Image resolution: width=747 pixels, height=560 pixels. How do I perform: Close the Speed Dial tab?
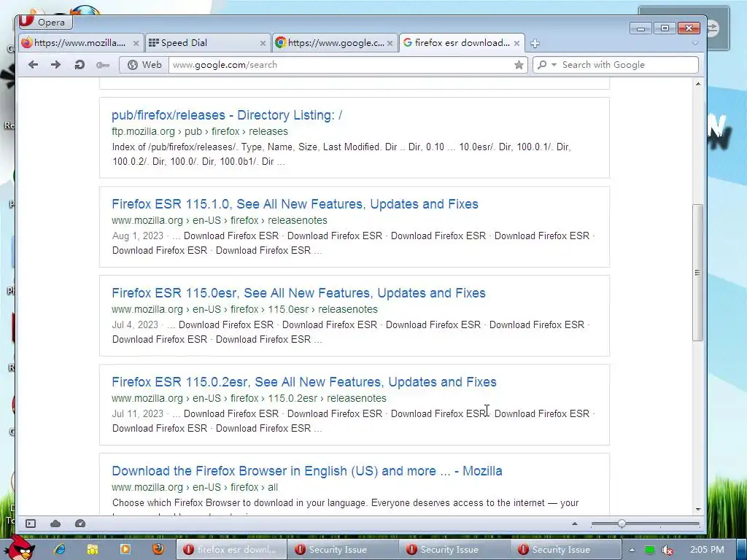pyautogui.click(x=263, y=43)
